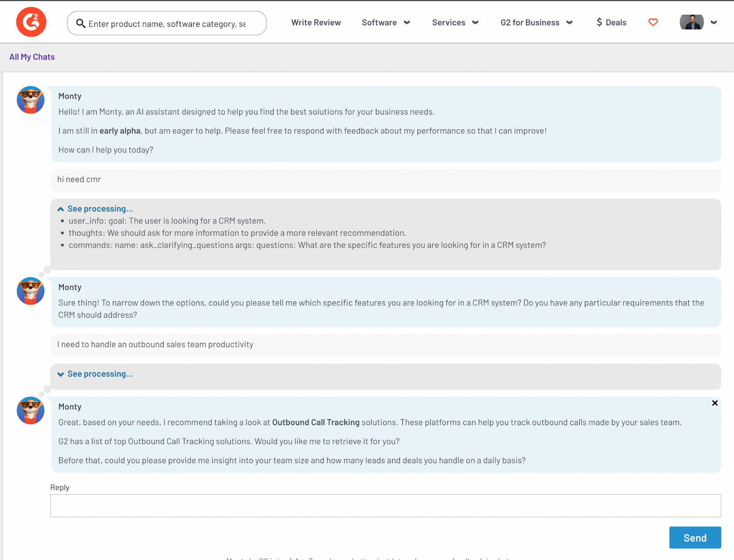
Task: Click Monty's avatar in the first message
Action: click(31, 100)
